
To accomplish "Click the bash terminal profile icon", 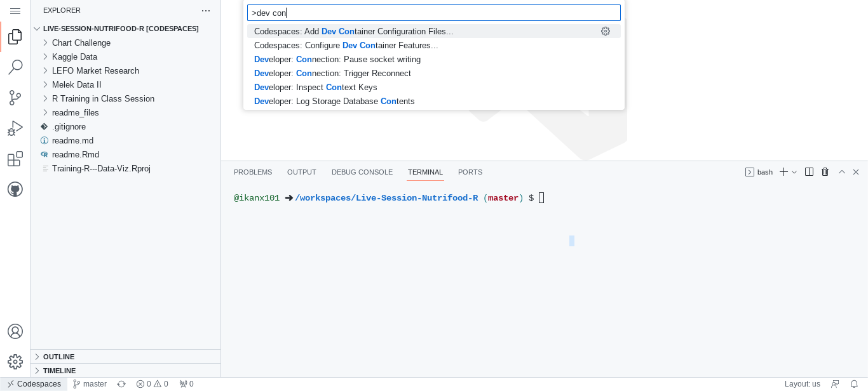I will click(x=749, y=172).
